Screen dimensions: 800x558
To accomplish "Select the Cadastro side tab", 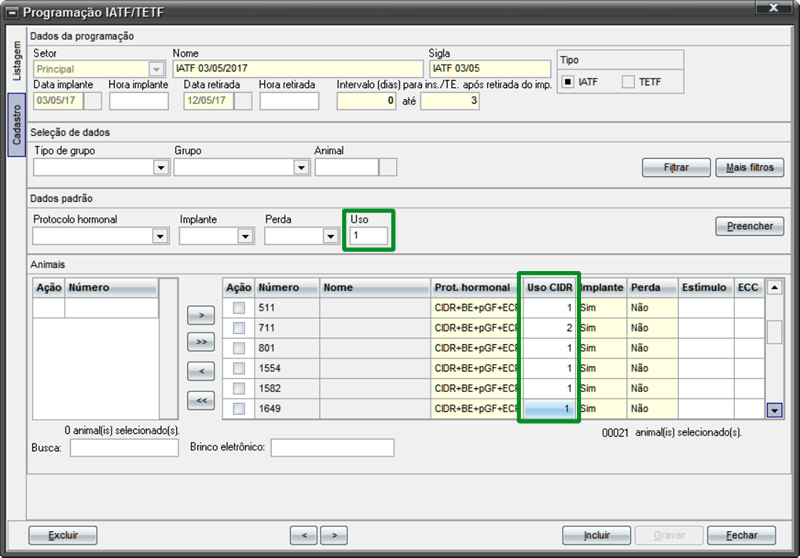I will pyautogui.click(x=17, y=125).
